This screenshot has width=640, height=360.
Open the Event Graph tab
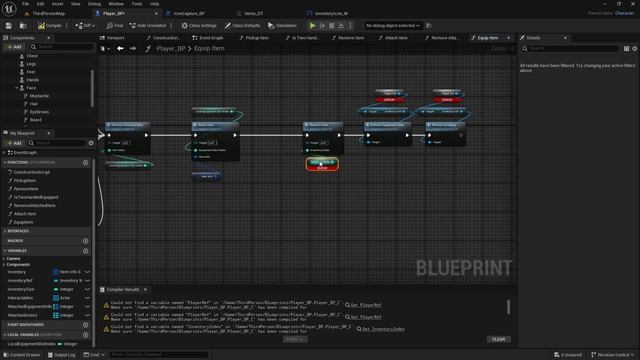[211, 38]
